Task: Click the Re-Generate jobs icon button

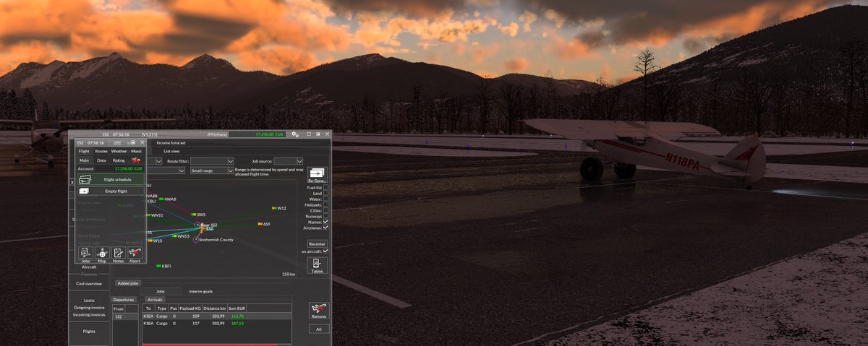Action: click(x=318, y=176)
